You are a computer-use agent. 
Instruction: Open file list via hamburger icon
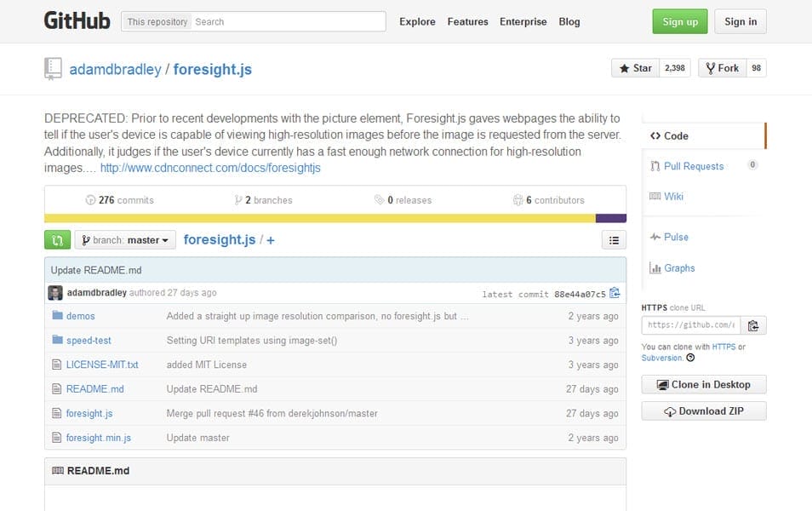pyautogui.click(x=614, y=239)
